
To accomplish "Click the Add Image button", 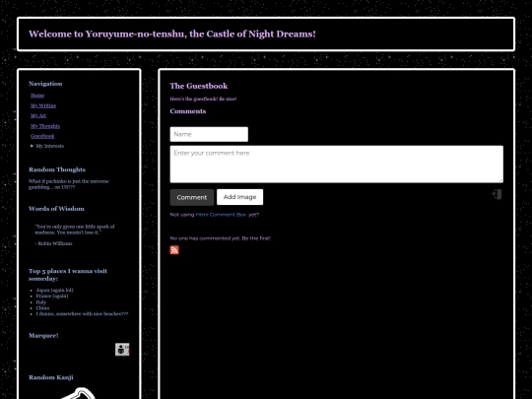I will point(239,197).
